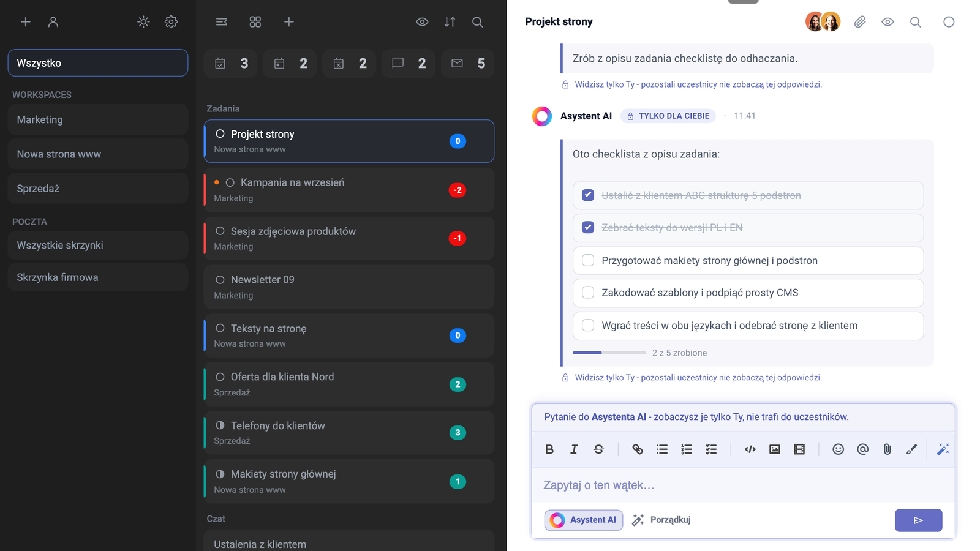Viewport: 980px width, 551px height.
Task: Open search in the task list panel
Action: click(x=478, y=22)
